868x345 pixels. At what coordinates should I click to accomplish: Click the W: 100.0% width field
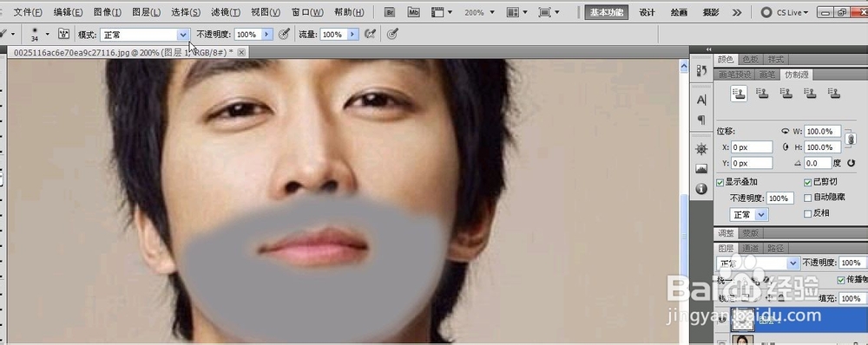[x=823, y=132]
